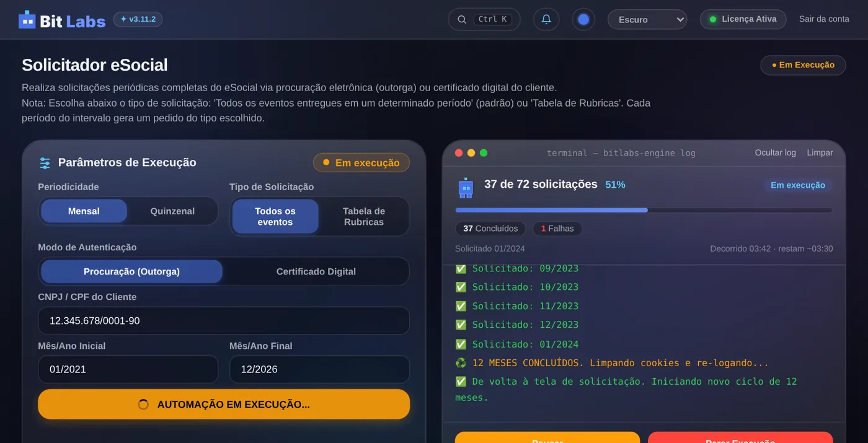Click the Mês/Ano Final field
The width and height of the screenshot is (868, 443).
[x=319, y=369]
